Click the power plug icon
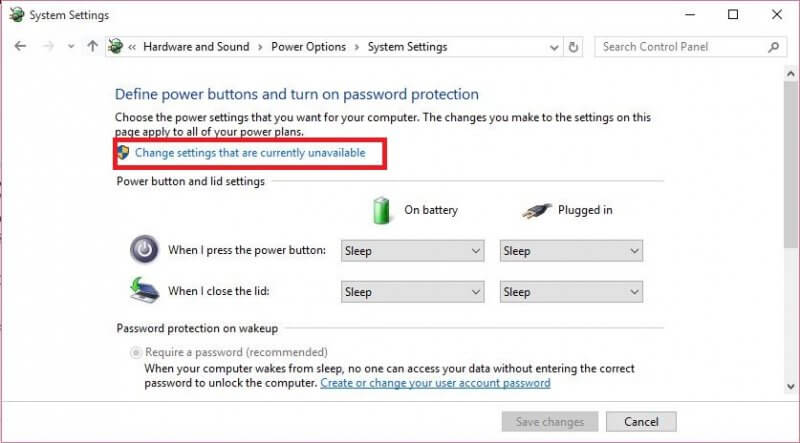The height and width of the screenshot is (443, 800). 537,210
